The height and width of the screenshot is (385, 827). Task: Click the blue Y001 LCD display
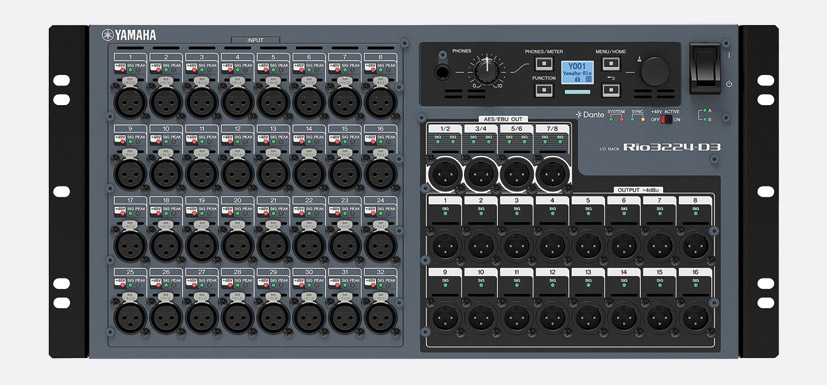pos(577,72)
